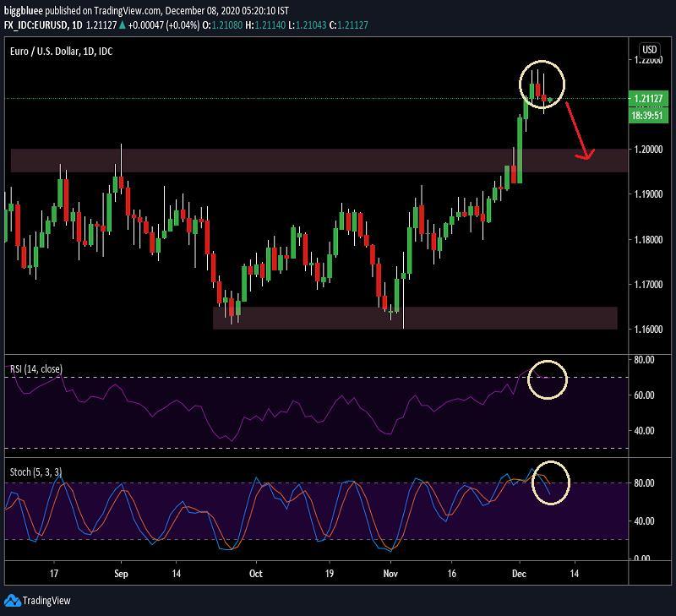Click the 1.20000 price axis label
This screenshot has height=616, width=676.
point(648,150)
